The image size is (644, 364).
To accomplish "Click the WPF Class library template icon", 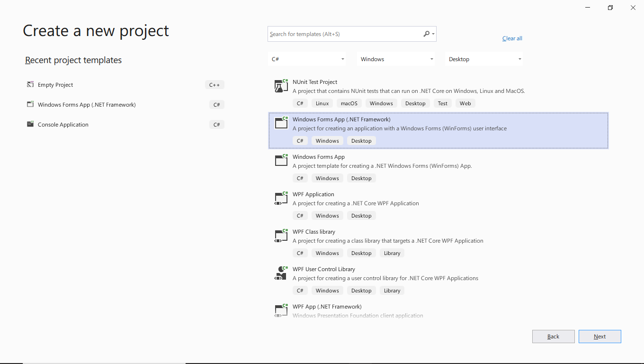I will pos(281,236).
